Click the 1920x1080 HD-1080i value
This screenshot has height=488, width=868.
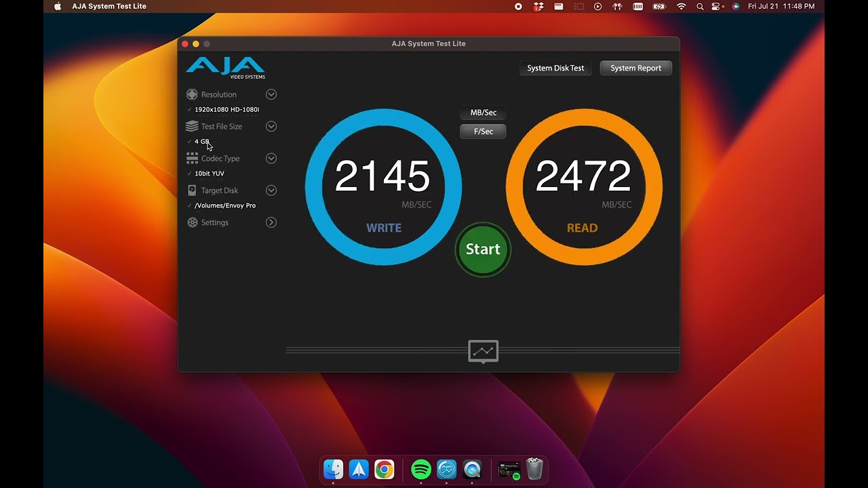point(226,109)
